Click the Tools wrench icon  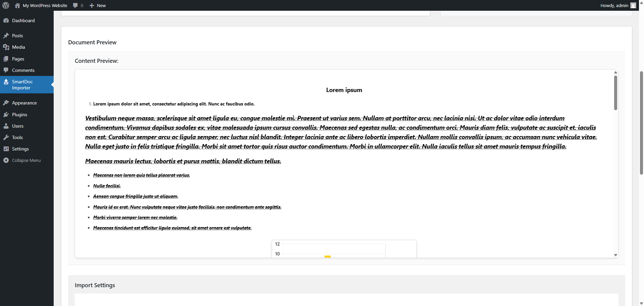6,137
